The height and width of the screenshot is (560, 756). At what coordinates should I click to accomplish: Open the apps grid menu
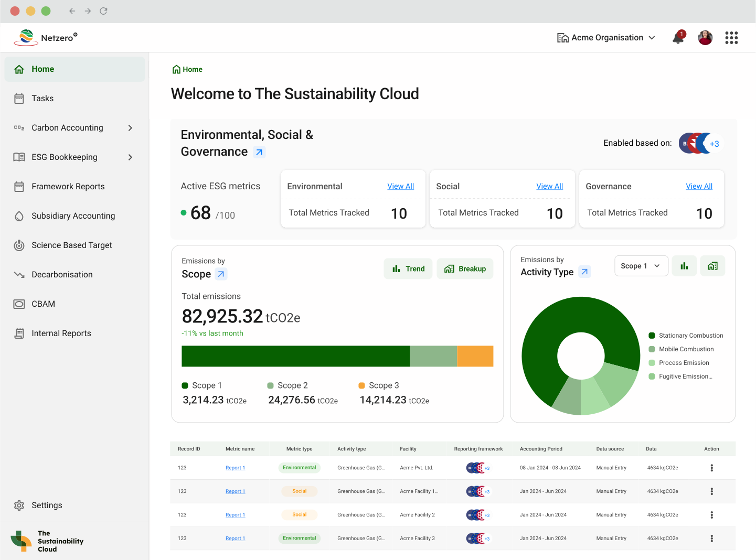pyautogui.click(x=731, y=38)
